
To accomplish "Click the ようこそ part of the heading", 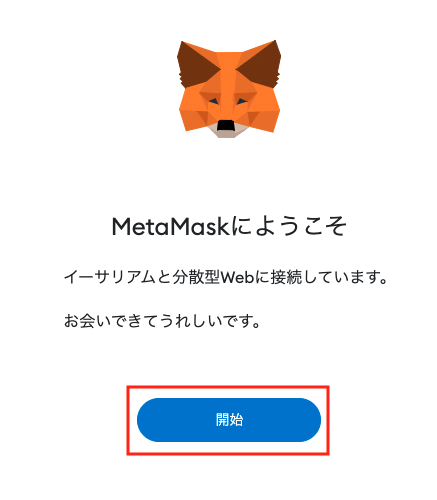I will [x=301, y=227].
